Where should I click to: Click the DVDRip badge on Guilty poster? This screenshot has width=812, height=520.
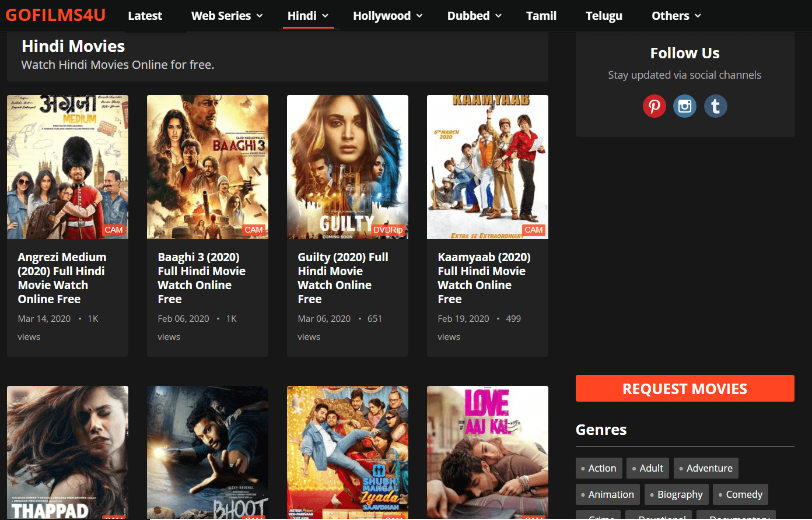point(388,230)
